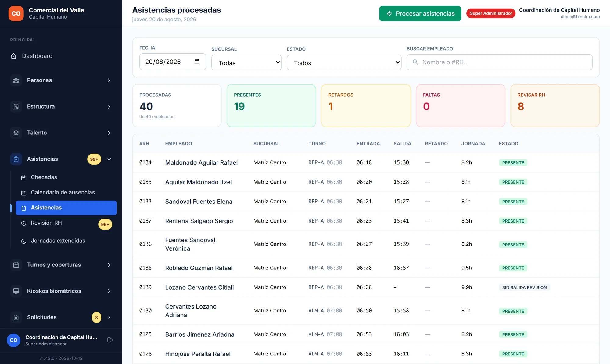Click the user avatar at sidebar bottom
The image size is (610, 364).
pyautogui.click(x=14, y=340)
